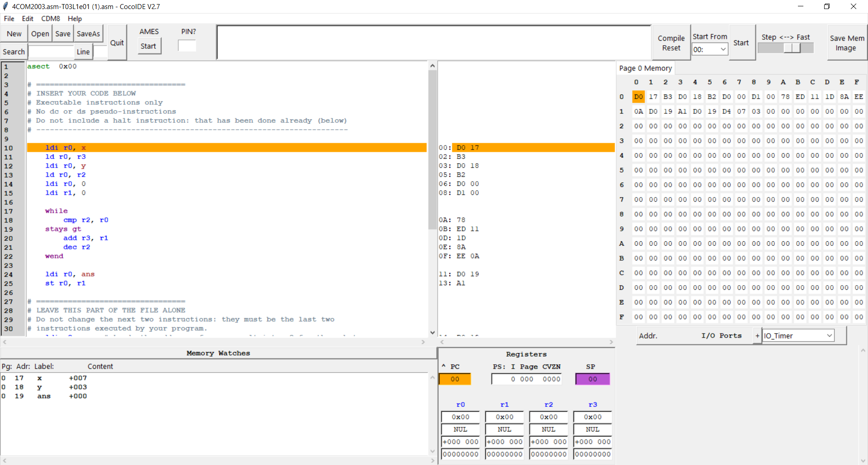Open the Start From address dropdown
The image size is (868, 465).
[x=710, y=50]
